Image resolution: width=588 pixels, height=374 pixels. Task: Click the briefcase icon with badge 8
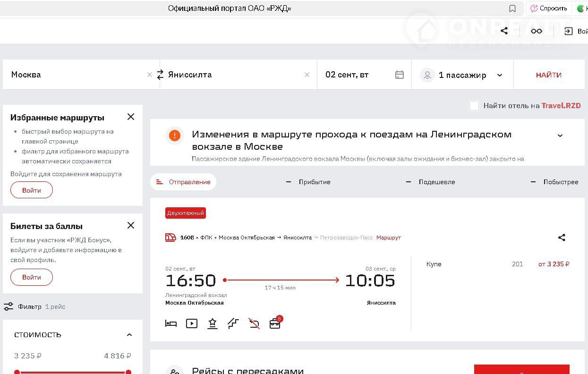click(x=275, y=323)
